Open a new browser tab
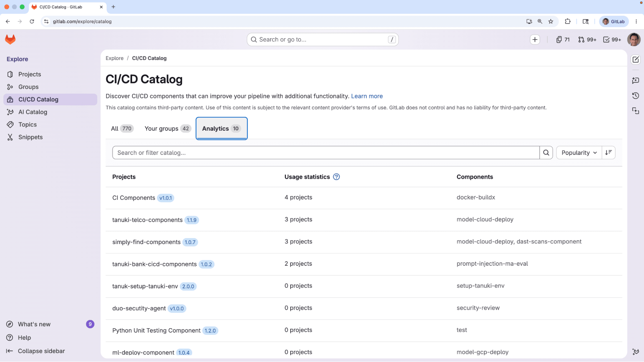This screenshot has height=362, width=644. tap(113, 7)
